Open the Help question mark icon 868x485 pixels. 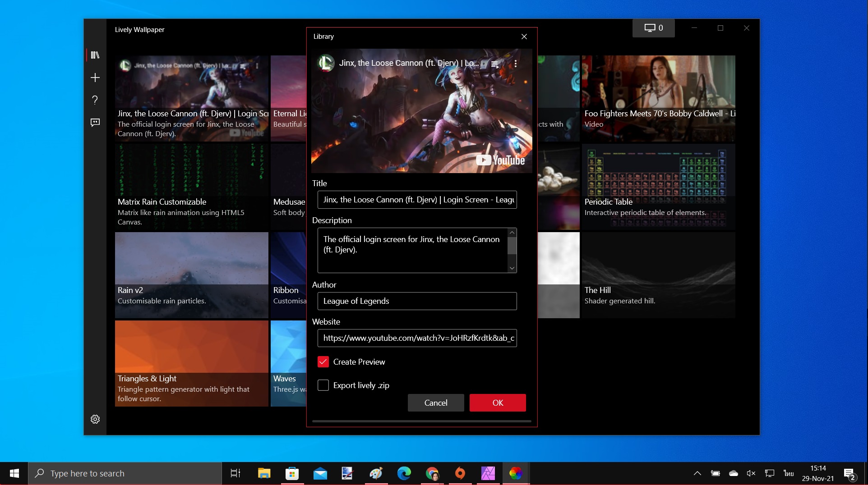[95, 100]
